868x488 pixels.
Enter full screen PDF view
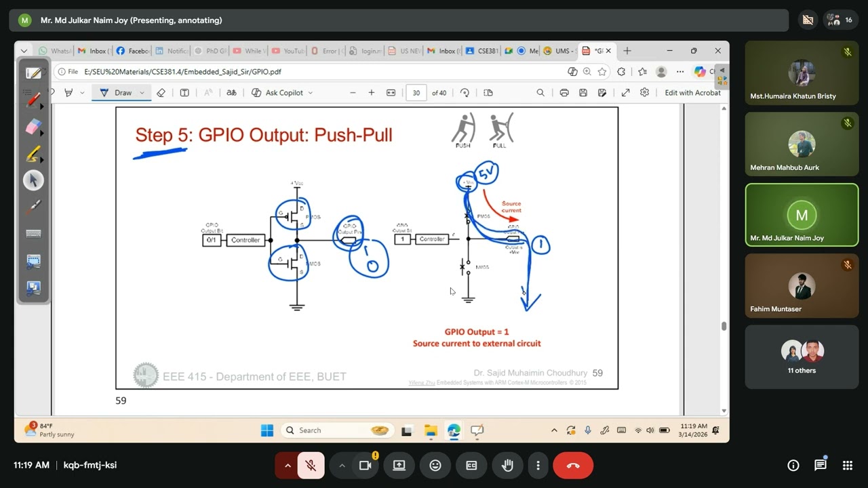point(625,93)
